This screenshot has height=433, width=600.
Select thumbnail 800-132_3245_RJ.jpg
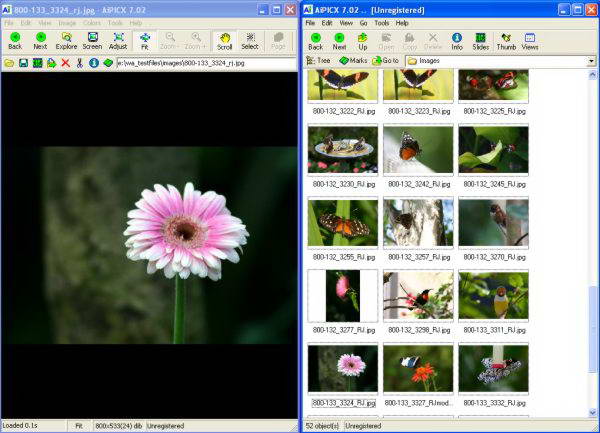coord(494,150)
